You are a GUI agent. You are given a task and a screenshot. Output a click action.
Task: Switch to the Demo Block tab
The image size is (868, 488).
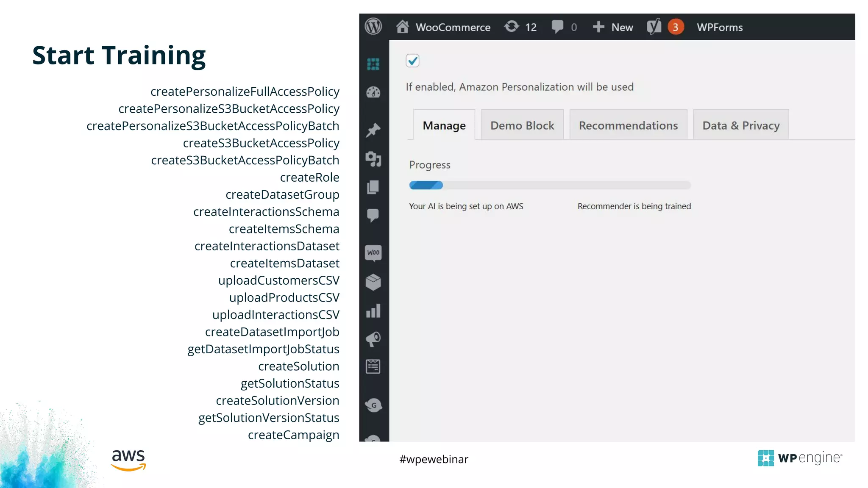[522, 125]
